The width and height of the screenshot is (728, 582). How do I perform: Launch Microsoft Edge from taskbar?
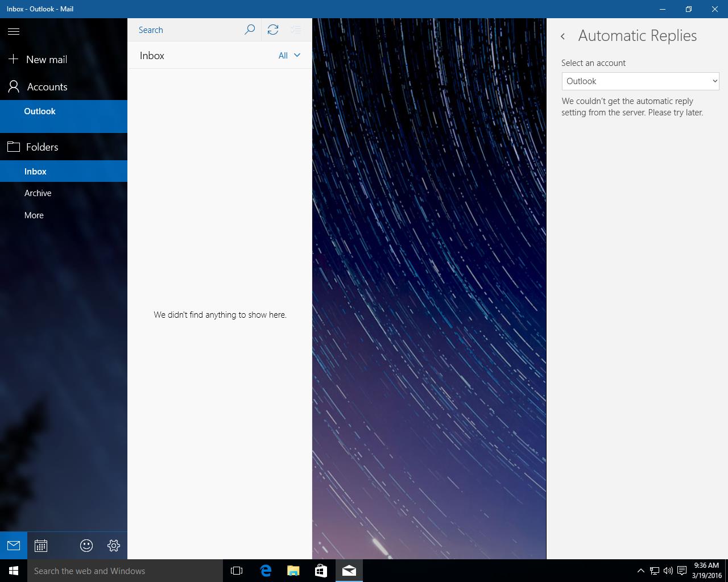tap(266, 571)
